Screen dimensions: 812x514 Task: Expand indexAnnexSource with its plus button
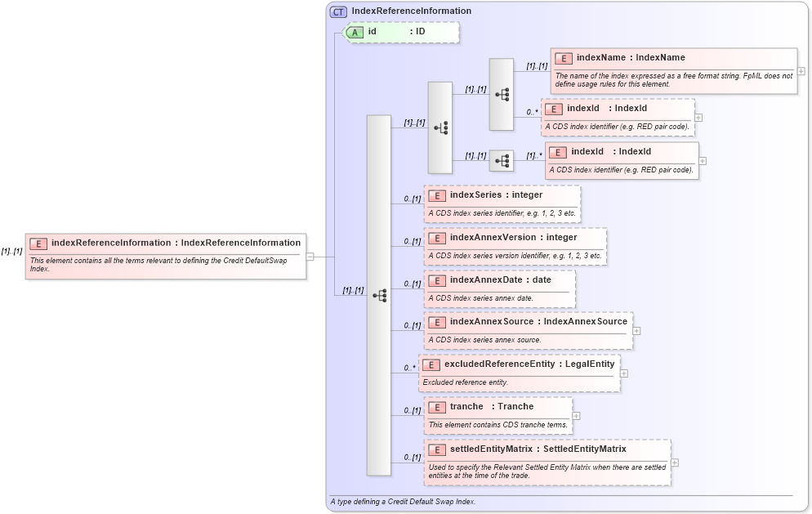636,330
